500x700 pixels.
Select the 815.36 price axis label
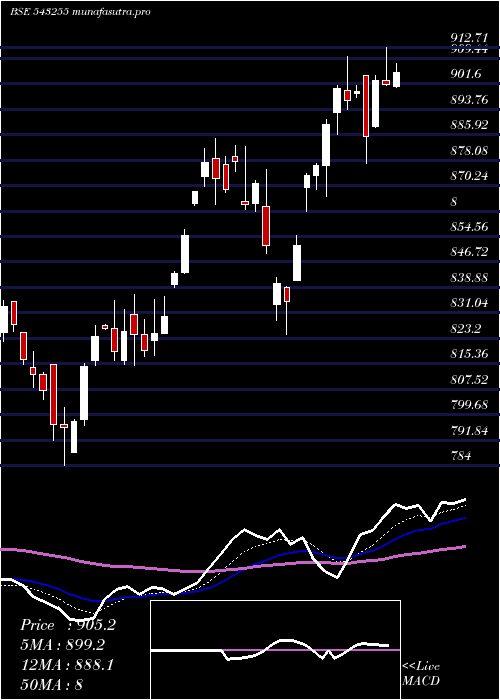tap(469, 354)
